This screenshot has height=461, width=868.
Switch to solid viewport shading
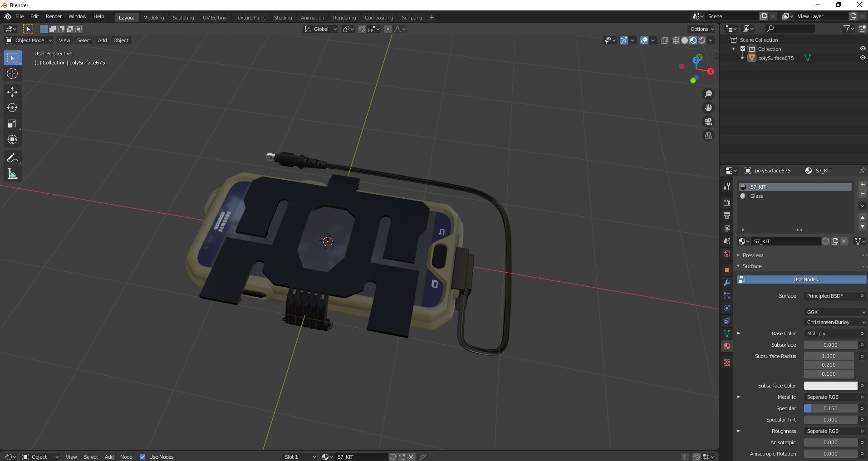pos(685,40)
